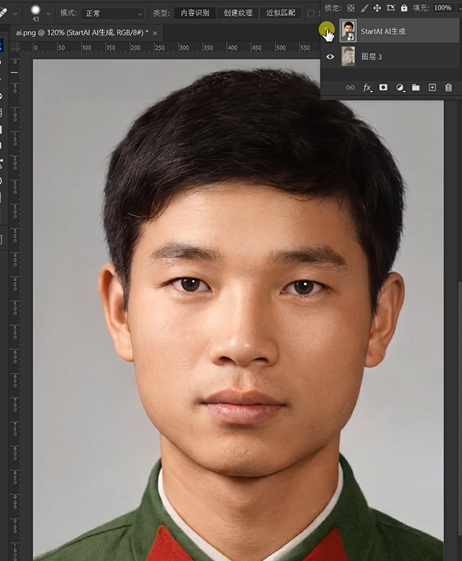Click the ruler origin corner box
This screenshot has width=462, height=561.
(x=15, y=48)
